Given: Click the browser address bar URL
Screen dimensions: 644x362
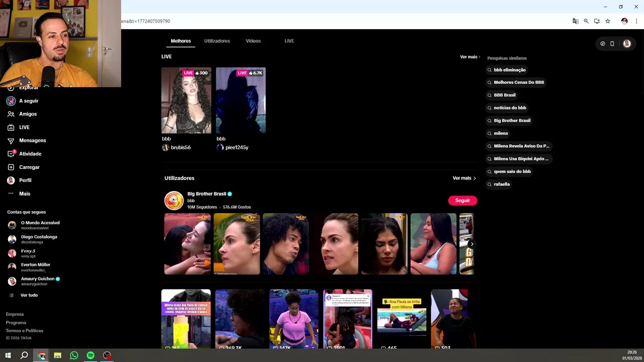Looking at the screenshot, I should pyautogui.click(x=146, y=21).
